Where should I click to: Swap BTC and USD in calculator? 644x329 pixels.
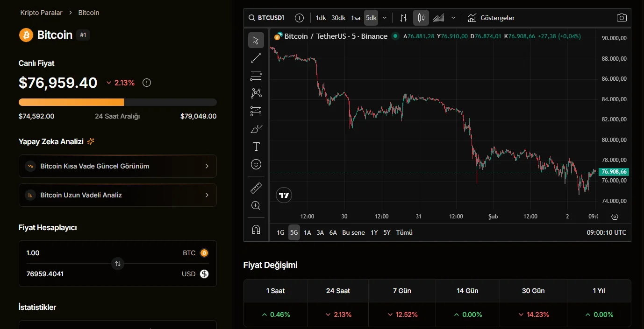click(118, 264)
